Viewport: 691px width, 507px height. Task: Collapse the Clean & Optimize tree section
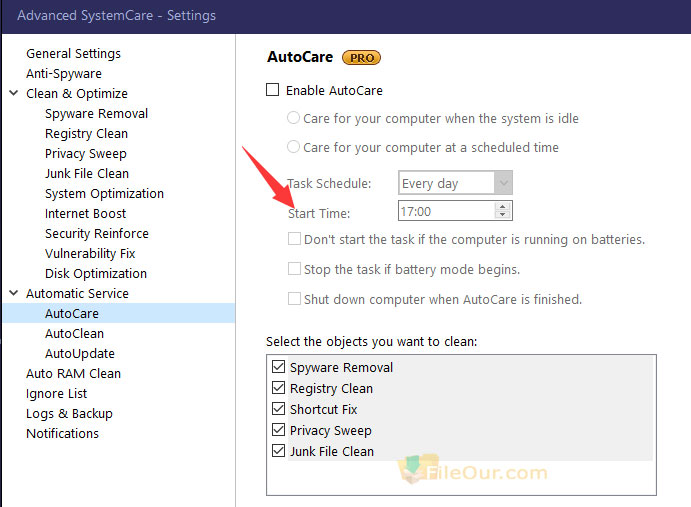tap(14, 93)
